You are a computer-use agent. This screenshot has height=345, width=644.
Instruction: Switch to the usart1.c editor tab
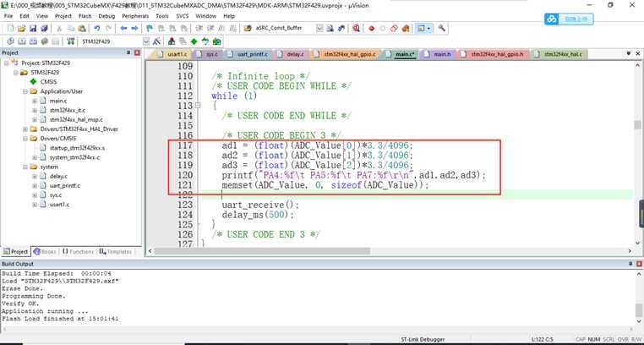tap(173, 54)
